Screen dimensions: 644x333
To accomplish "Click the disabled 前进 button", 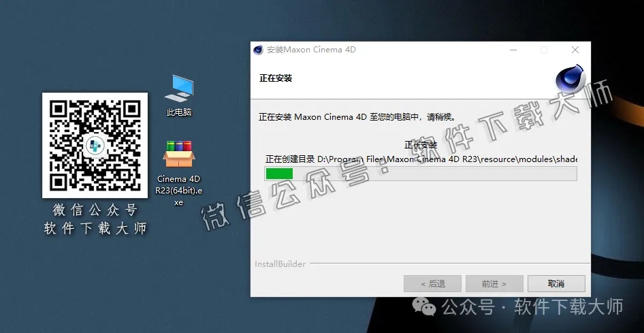I will click(494, 284).
